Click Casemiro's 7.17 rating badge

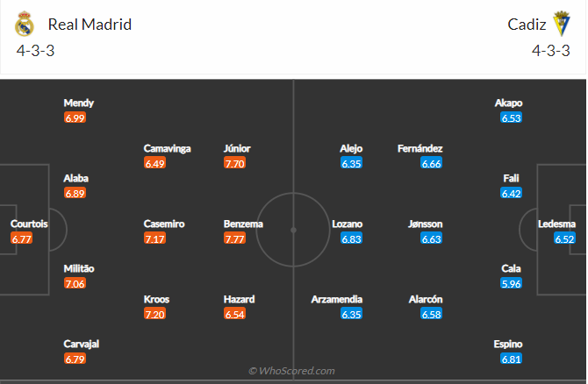(155, 238)
